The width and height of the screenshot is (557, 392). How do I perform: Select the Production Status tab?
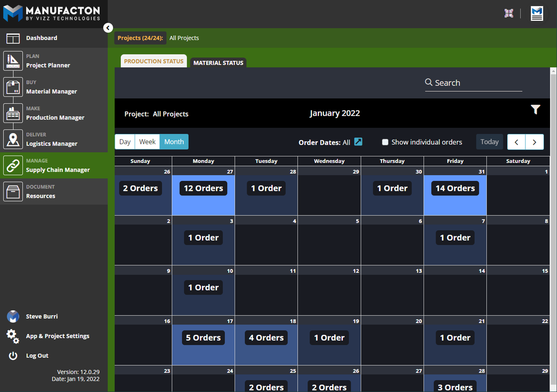tap(154, 61)
